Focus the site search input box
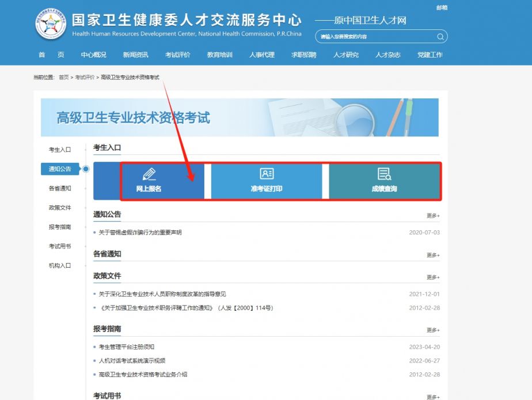532x400 pixels. point(381,37)
